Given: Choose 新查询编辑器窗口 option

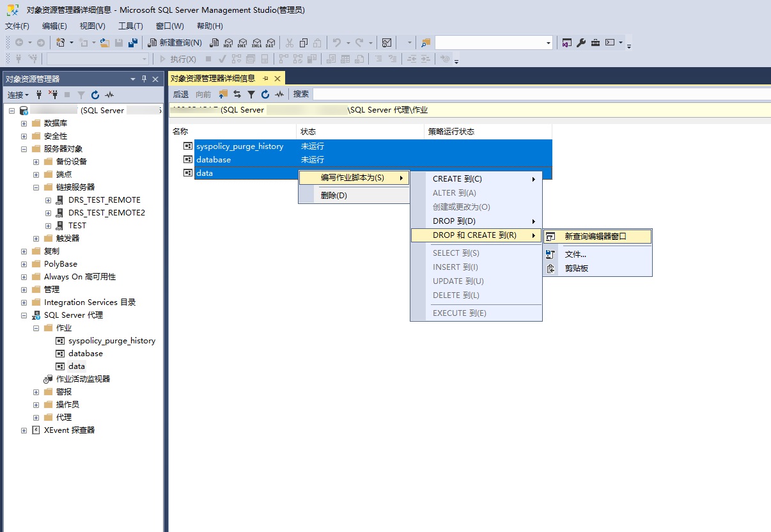Looking at the screenshot, I should [598, 237].
